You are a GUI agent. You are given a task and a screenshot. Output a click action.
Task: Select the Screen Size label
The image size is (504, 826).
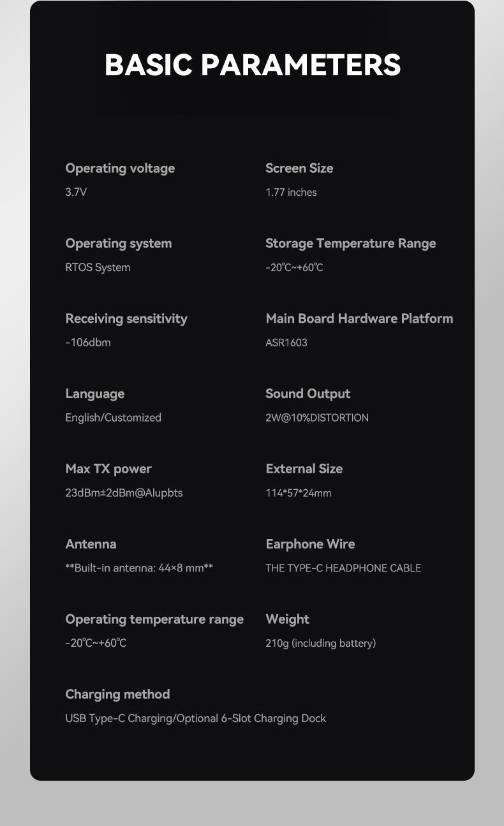point(299,168)
